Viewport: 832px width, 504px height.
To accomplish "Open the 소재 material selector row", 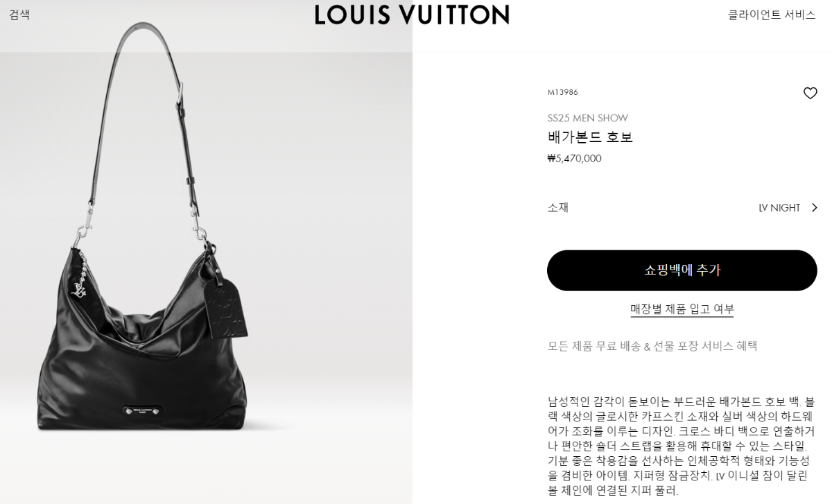I will click(682, 207).
